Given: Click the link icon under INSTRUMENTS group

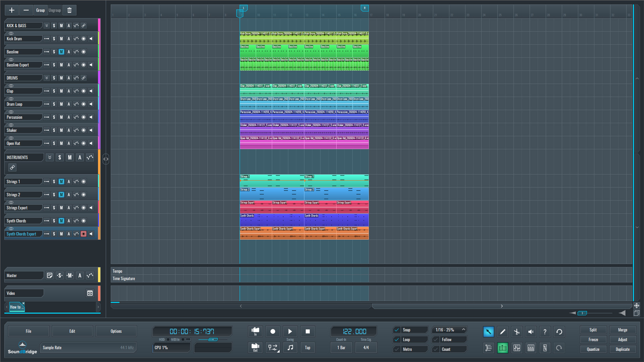Looking at the screenshot, I should click(x=12, y=167).
